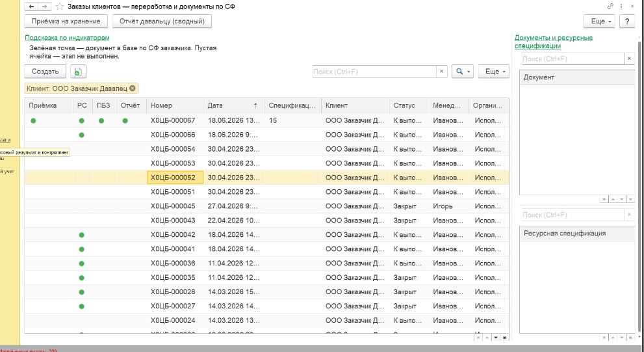Click specification value 15 in first row
The image size is (644, 352).
[273, 120]
